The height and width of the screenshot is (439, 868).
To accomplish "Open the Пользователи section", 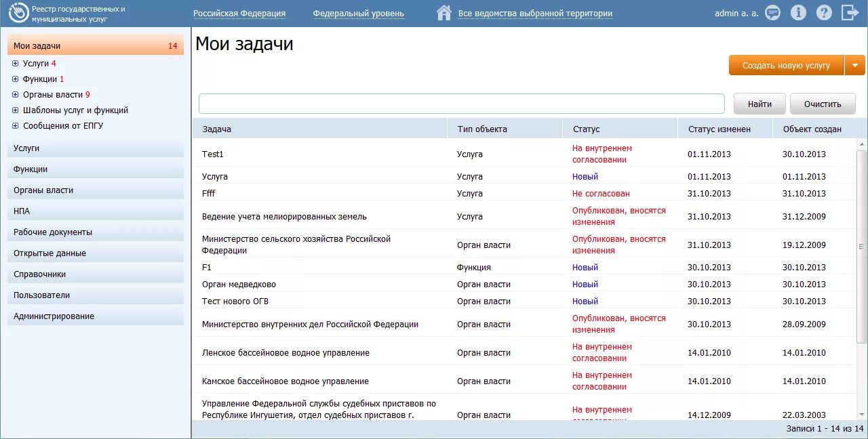I will tap(96, 295).
